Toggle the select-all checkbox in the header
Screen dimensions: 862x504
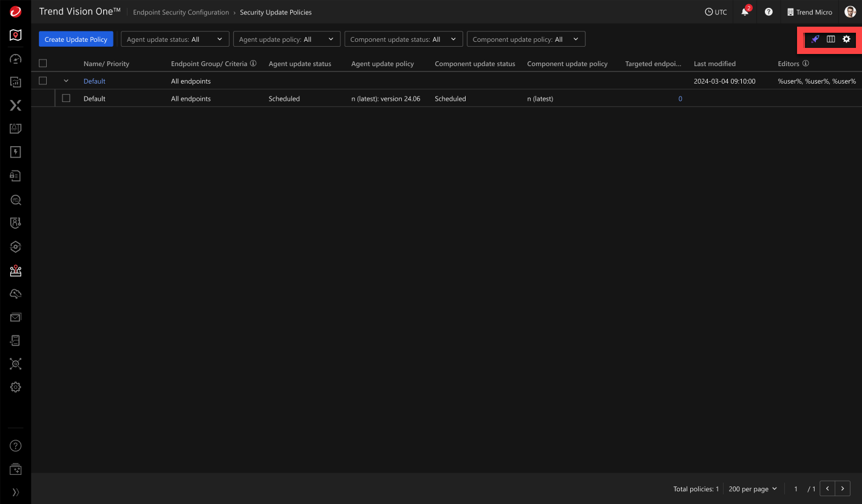click(x=43, y=64)
